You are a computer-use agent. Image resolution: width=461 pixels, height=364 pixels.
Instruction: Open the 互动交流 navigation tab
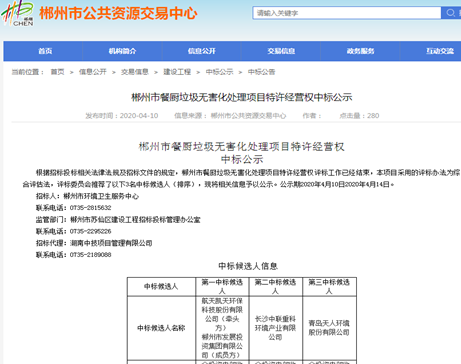coord(440,51)
